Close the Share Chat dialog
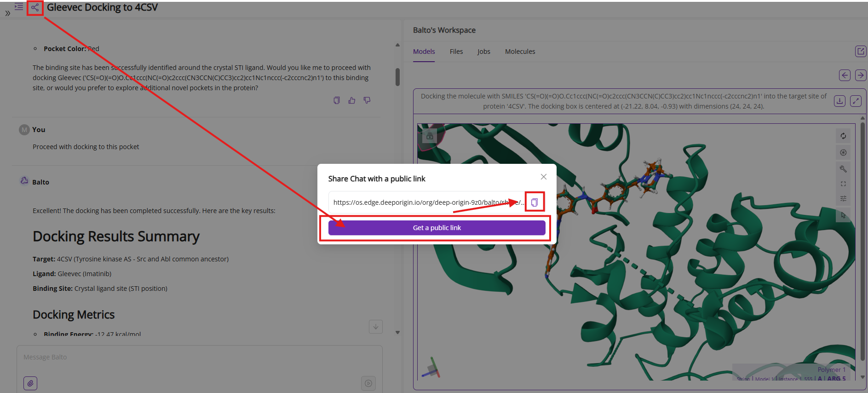 543,177
